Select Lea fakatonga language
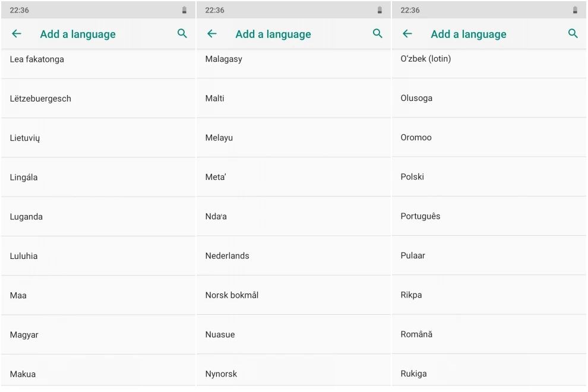588x392 pixels. point(98,64)
